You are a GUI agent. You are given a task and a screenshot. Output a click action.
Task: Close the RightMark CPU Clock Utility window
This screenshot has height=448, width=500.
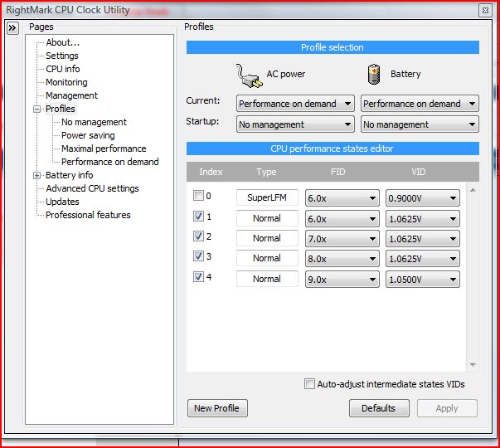[x=485, y=10]
